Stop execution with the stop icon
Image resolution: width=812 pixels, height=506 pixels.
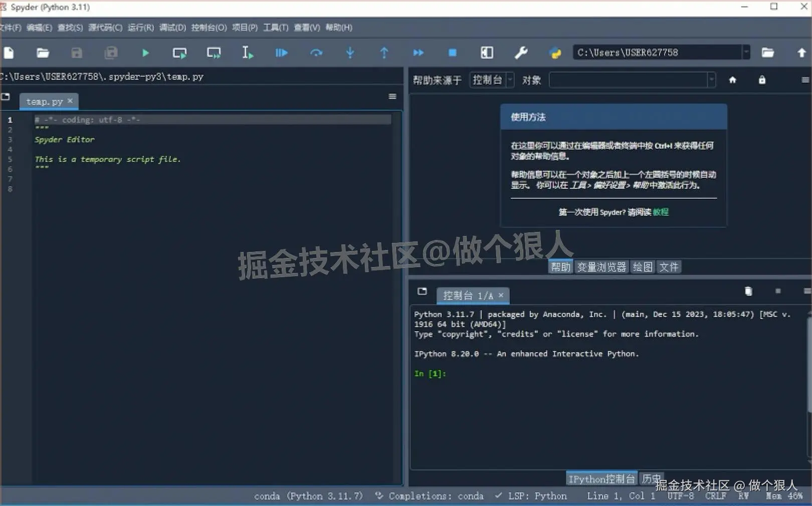[452, 52]
